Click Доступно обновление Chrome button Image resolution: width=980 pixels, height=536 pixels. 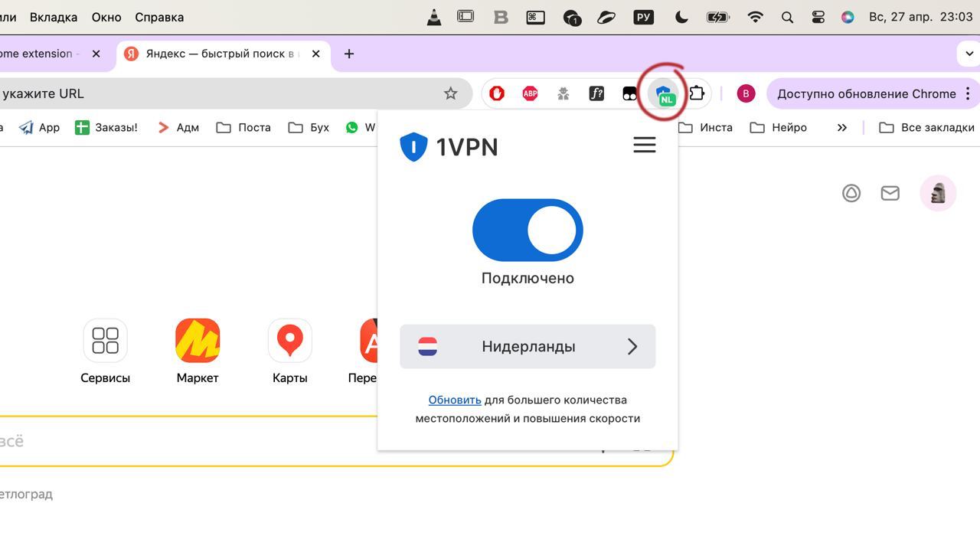coord(866,93)
